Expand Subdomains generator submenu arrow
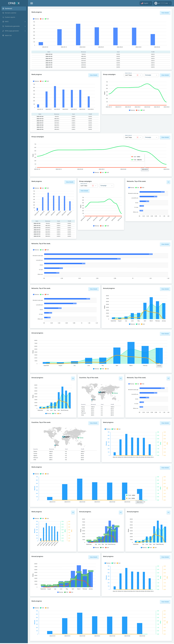 [25, 26]
